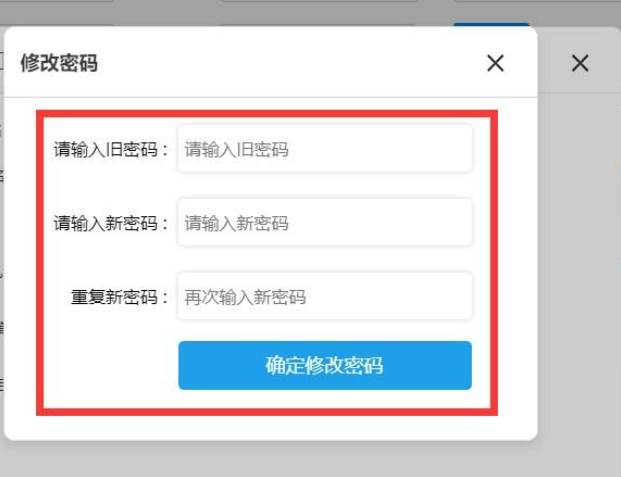The height and width of the screenshot is (477, 621).
Task: Click the 修改密码 dialog title text
Action: tap(59, 63)
